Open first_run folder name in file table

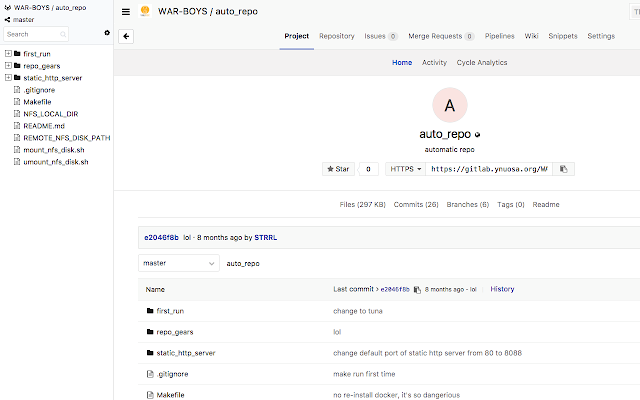click(170, 311)
